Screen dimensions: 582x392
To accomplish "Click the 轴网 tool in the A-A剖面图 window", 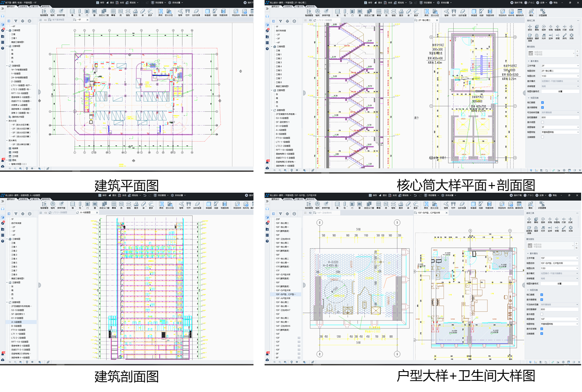I will pyautogui.click(x=52, y=206).
